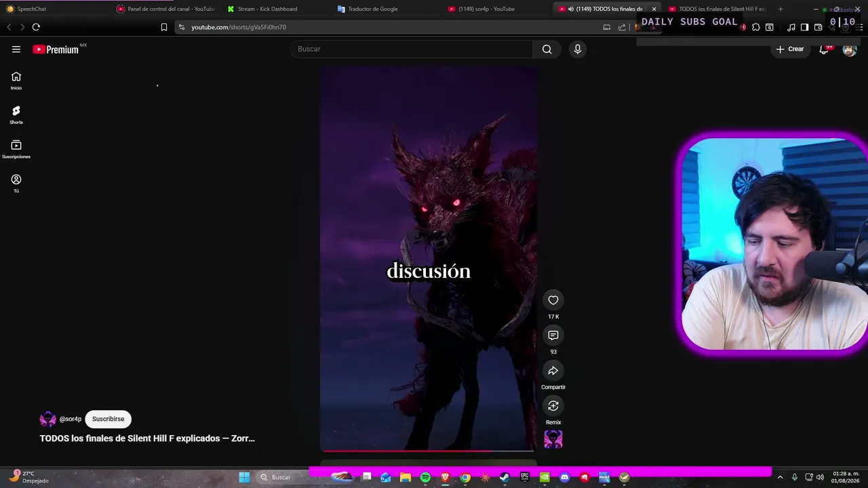
Task: Cast or install page from address bar
Action: (x=607, y=27)
